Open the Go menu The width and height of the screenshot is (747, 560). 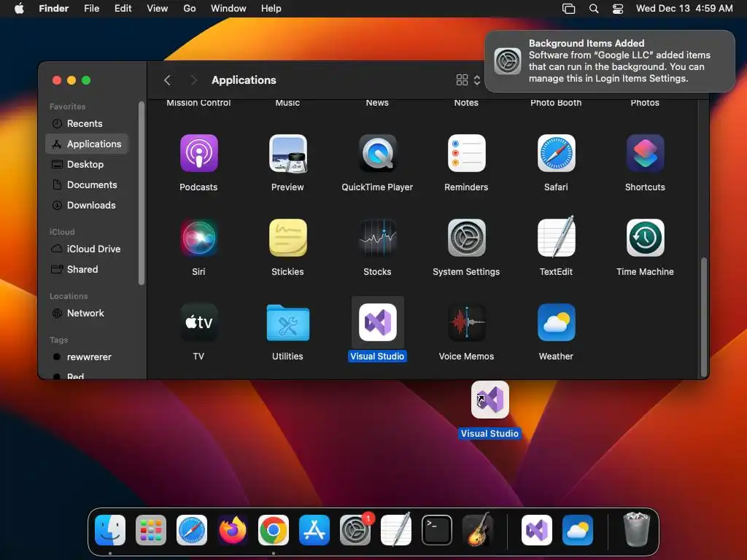190,8
